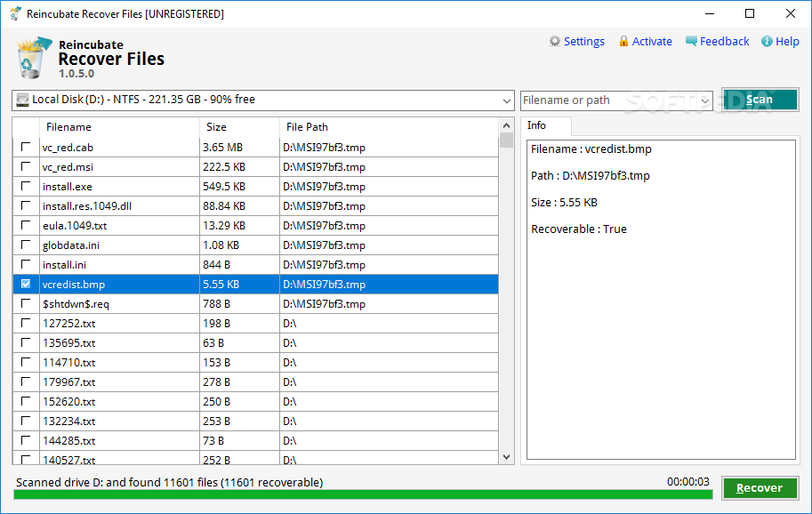Click the Feedback speech bubble icon

691,42
